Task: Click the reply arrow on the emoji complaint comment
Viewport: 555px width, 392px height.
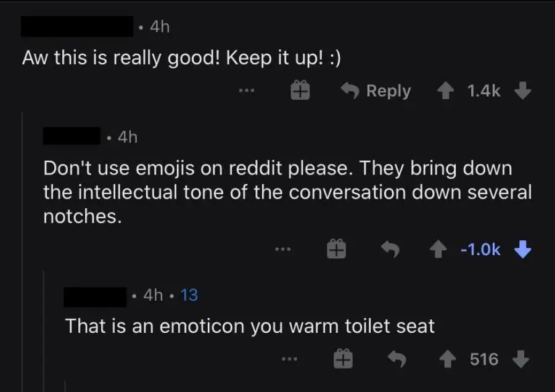Action: (392, 249)
